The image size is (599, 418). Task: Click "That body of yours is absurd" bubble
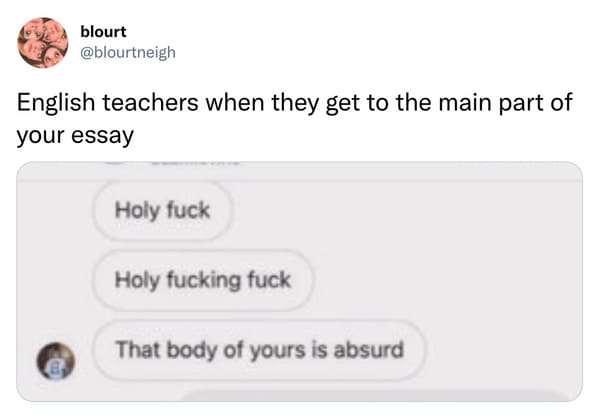259,350
